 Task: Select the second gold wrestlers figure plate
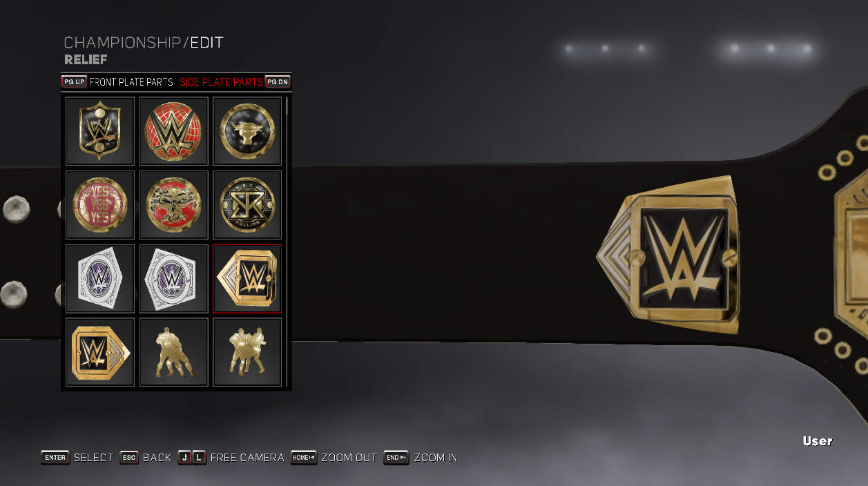tap(247, 352)
